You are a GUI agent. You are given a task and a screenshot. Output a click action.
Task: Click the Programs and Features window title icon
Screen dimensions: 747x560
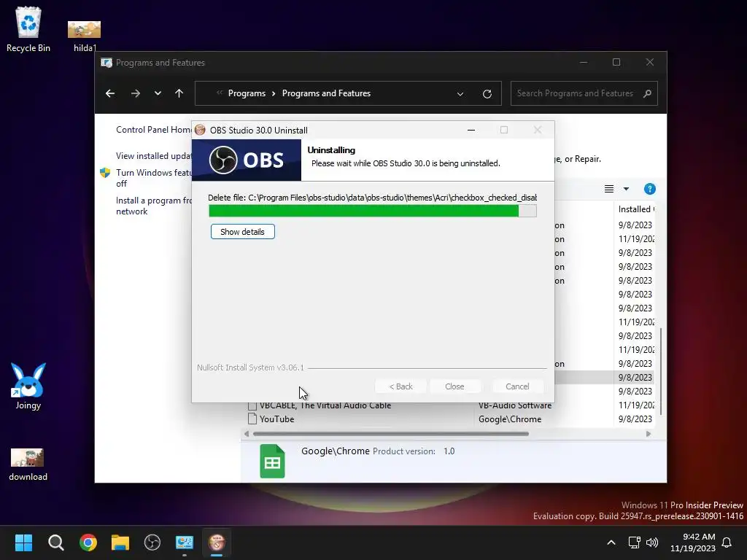point(107,63)
